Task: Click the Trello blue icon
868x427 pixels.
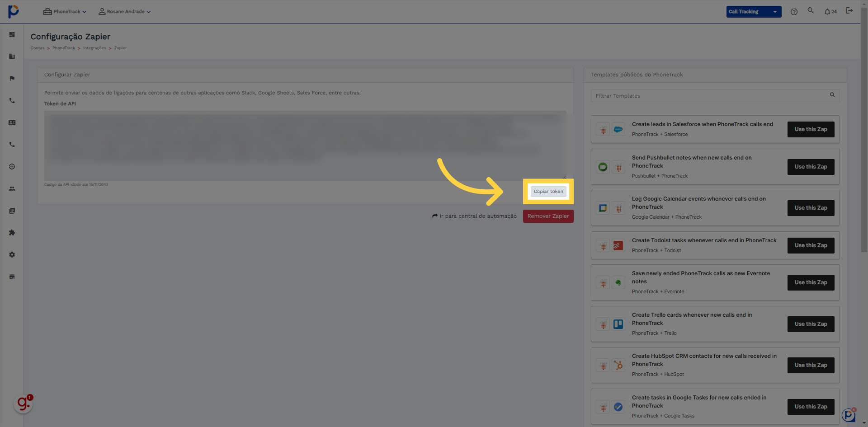Action: pyautogui.click(x=618, y=324)
